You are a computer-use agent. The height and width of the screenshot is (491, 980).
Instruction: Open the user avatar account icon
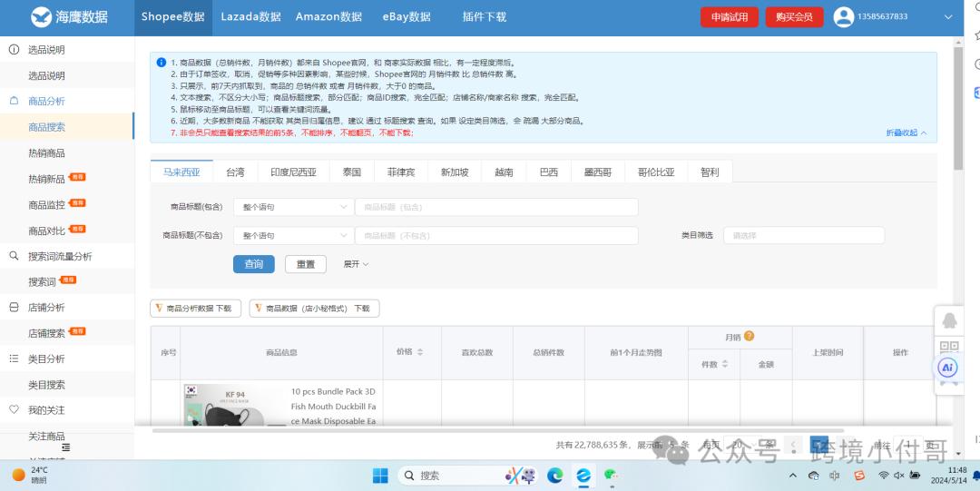coord(843,17)
